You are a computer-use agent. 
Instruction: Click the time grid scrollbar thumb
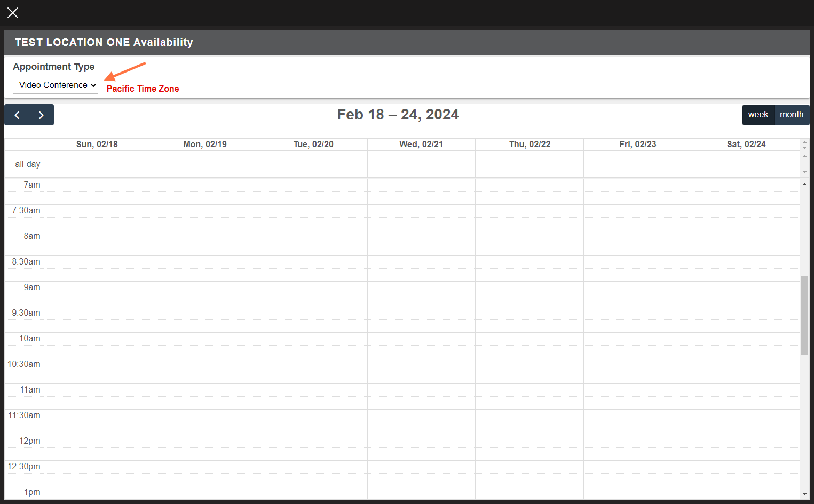click(804, 315)
